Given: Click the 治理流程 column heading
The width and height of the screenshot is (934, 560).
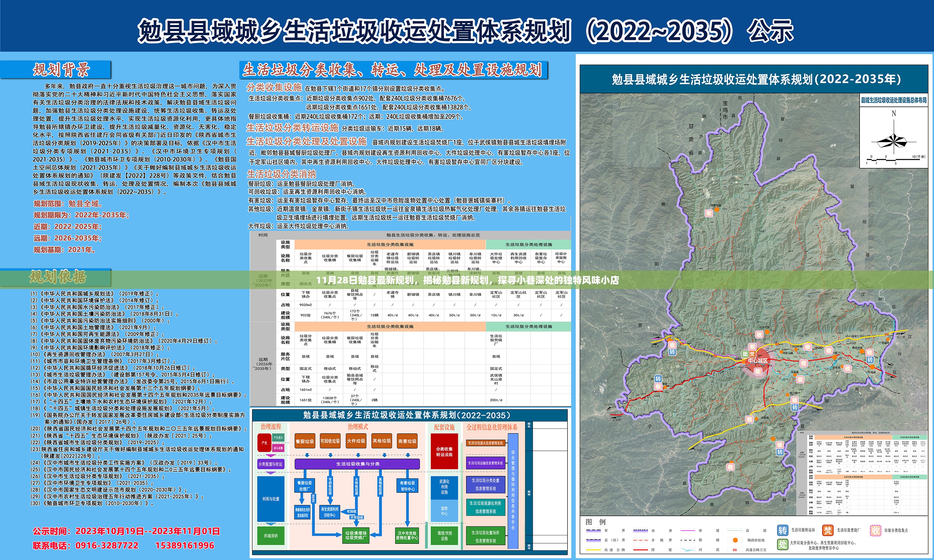Looking at the screenshot, I should pos(271,427).
